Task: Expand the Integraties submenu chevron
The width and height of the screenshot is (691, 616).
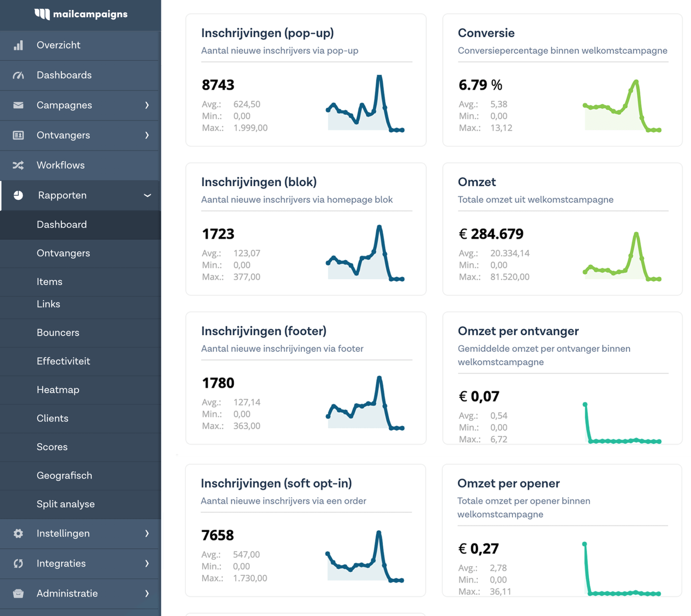Action: tap(147, 563)
